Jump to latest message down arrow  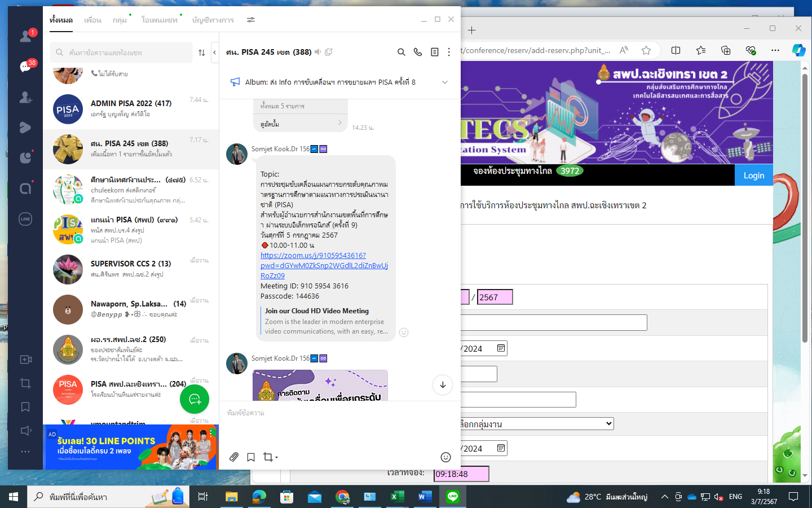click(443, 385)
